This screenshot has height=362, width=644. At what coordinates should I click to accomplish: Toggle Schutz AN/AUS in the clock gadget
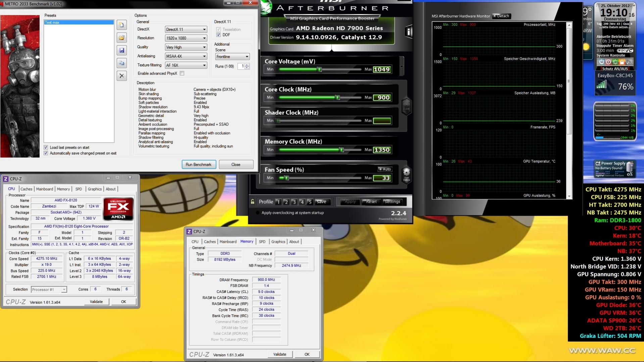click(x=615, y=68)
